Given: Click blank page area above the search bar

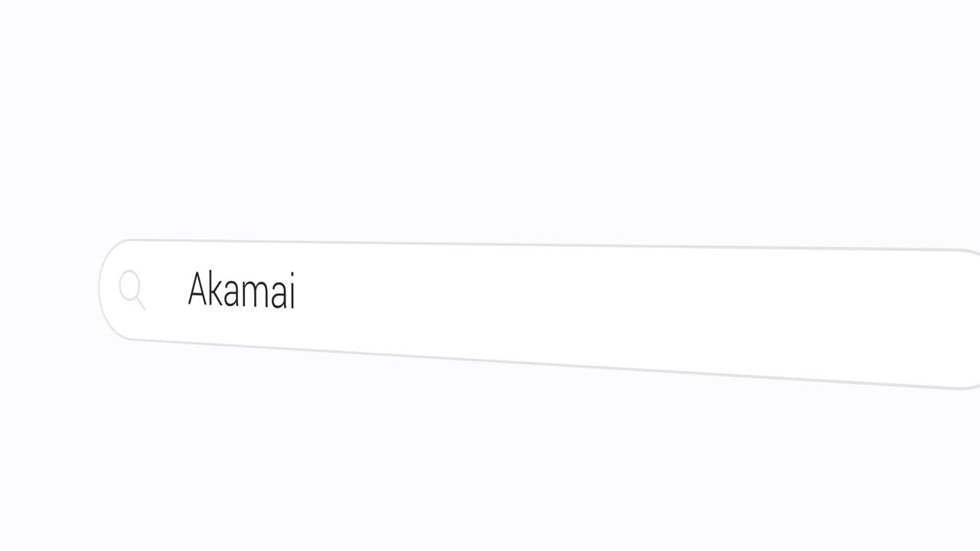Looking at the screenshot, I should coord(490,115).
